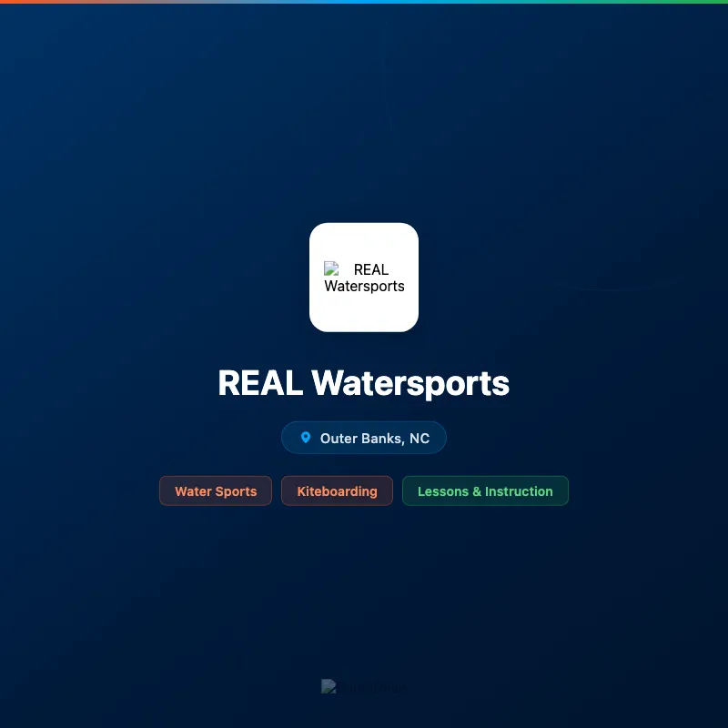This screenshot has width=728, height=728.
Task: Select the landscape thumbnail inside the logo square
Action: 332,269
